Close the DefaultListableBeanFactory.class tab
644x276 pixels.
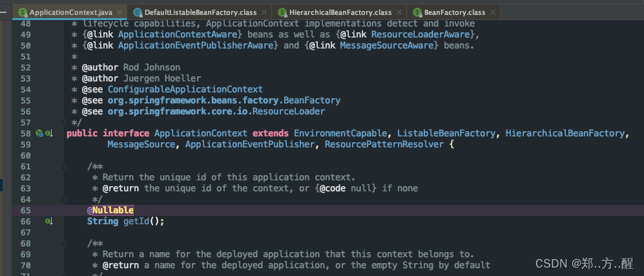click(264, 13)
